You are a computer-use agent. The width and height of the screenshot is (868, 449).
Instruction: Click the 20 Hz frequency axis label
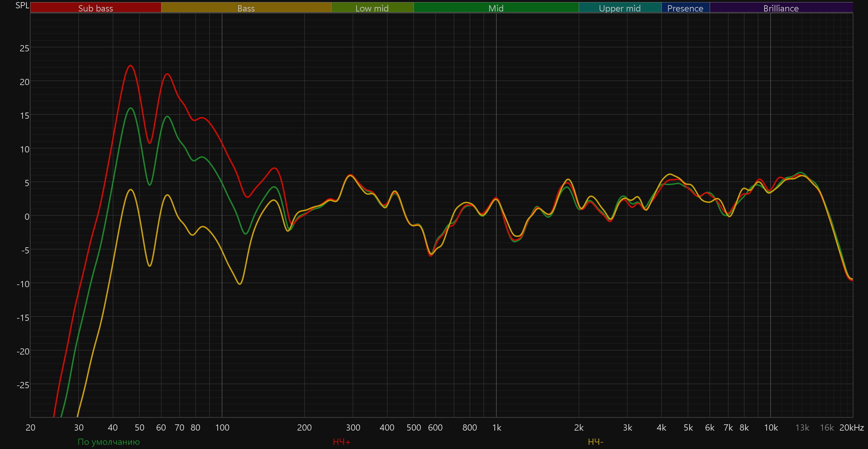pyautogui.click(x=31, y=427)
